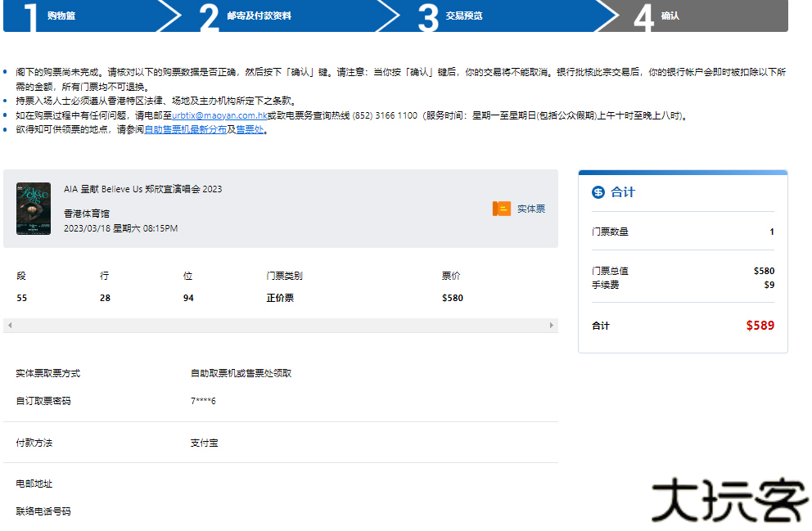
Task: Open the 自助售票机最新分布 link
Action: coord(185,129)
